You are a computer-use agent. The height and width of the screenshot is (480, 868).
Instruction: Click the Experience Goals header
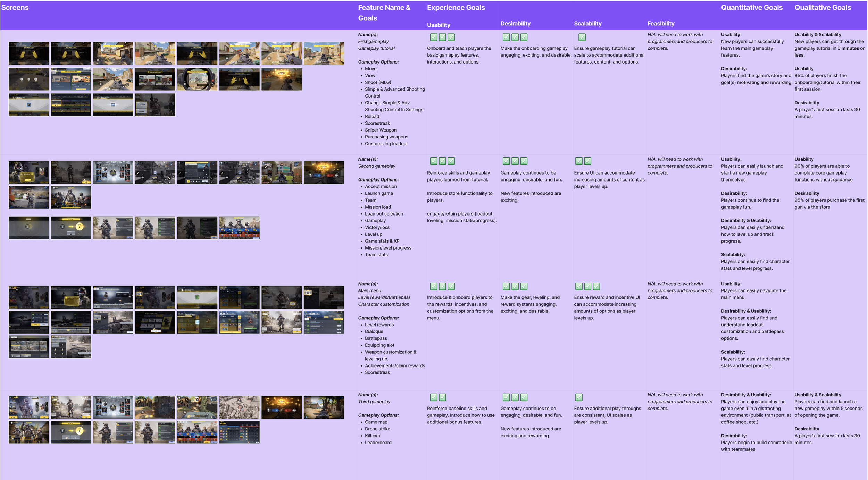(x=456, y=8)
